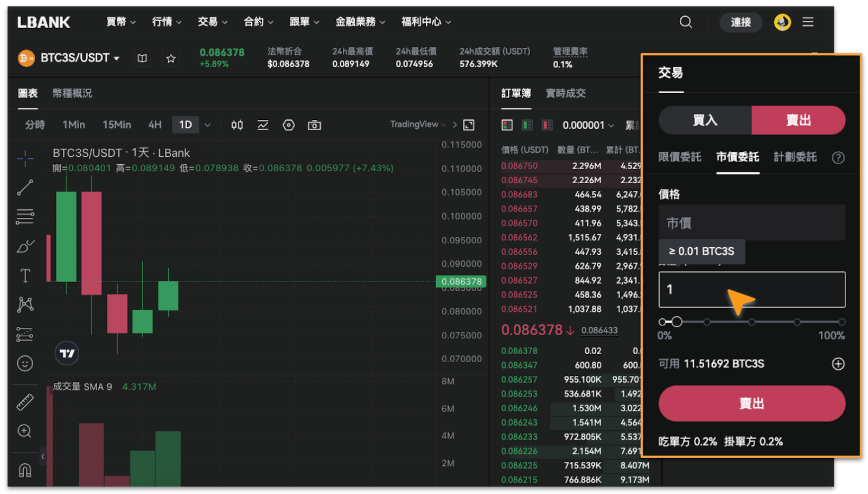The image size is (868, 494).
Task: Switch to 買入 buy side
Action: coord(705,120)
